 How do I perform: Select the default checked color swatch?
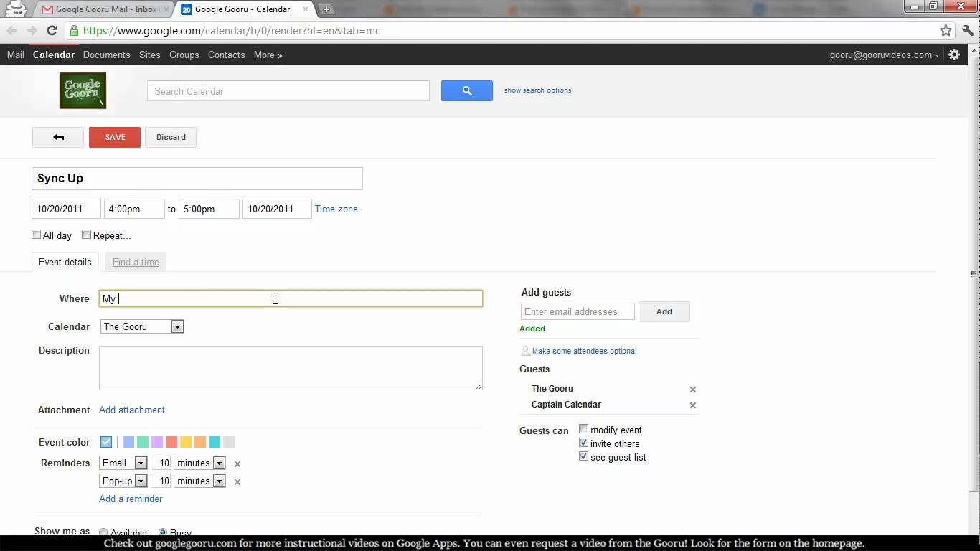tap(106, 442)
